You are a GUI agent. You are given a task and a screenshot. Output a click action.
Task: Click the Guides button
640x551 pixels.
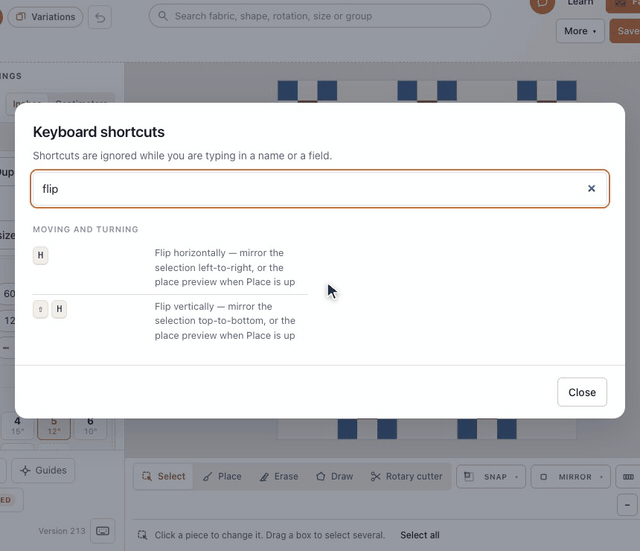click(43, 470)
